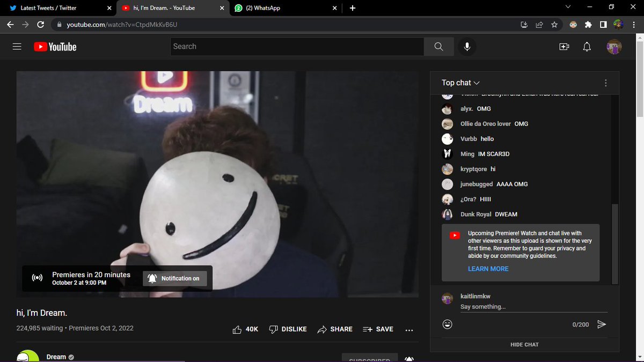Open the emoji picker in chat
Screen dimensions: 644x362
pos(447,324)
